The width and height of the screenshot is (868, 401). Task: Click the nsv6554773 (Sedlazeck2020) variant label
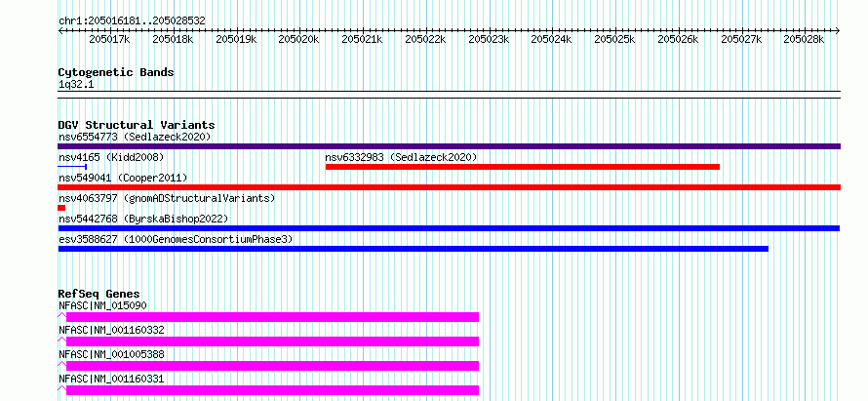(135, 137)
